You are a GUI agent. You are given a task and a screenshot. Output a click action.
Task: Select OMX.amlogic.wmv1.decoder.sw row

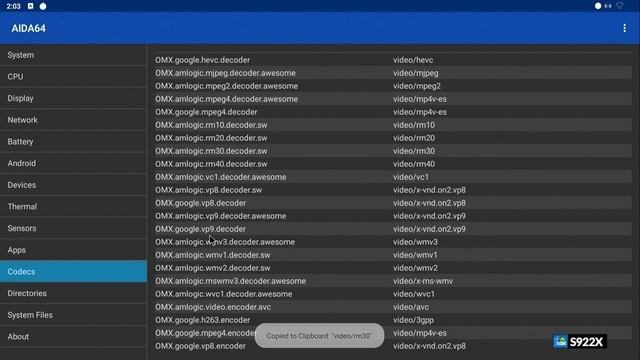(393, 255)
